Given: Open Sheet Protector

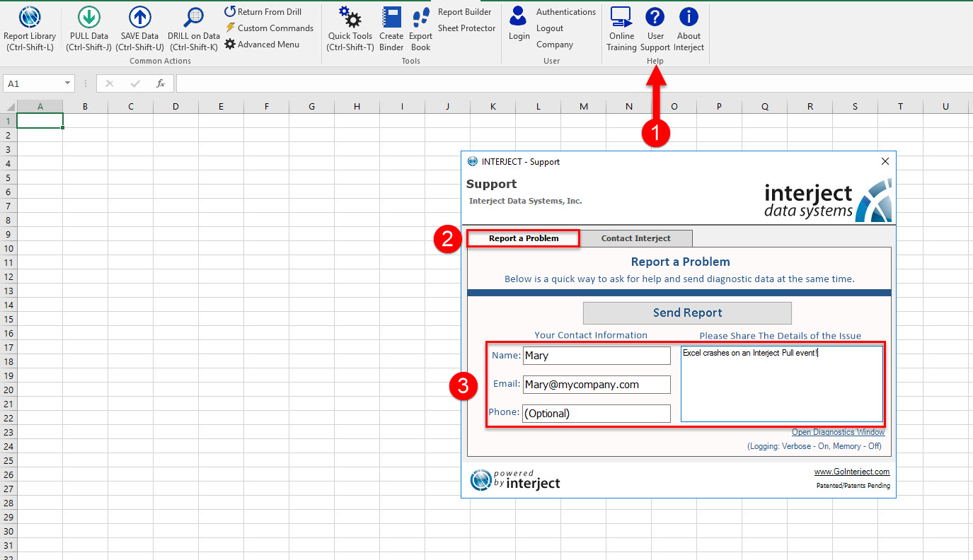Looking at the screenshot, I should pos(466,28).
